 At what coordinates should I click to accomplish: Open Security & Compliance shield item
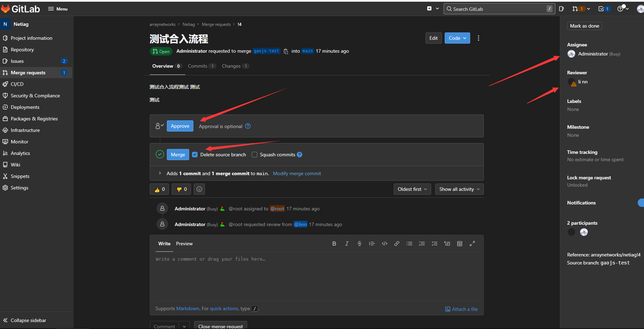tap(35, 96)
